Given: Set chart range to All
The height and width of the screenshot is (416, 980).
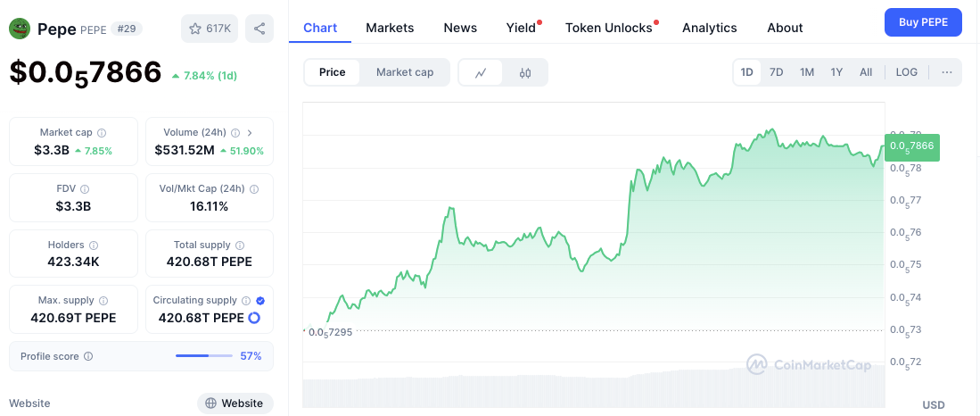Looking at the screenshot, I should (x=866, y=72).
